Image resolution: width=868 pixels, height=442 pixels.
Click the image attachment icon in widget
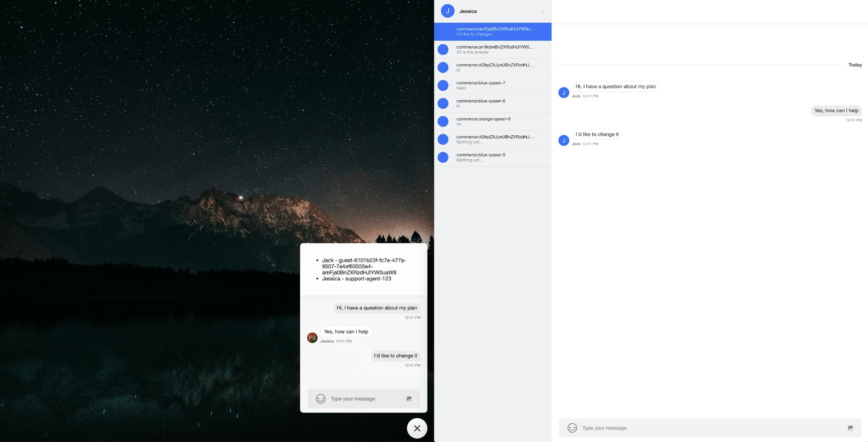(x=409, y=399)
